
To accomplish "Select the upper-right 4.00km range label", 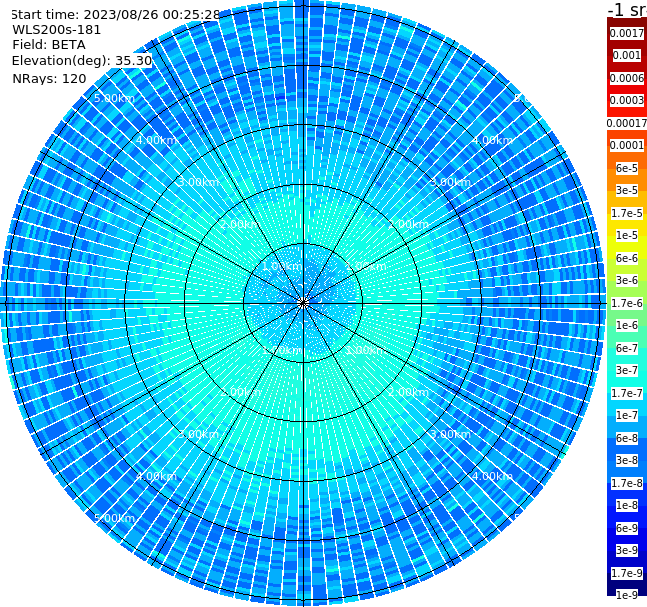I will click(x=492, y=140).
